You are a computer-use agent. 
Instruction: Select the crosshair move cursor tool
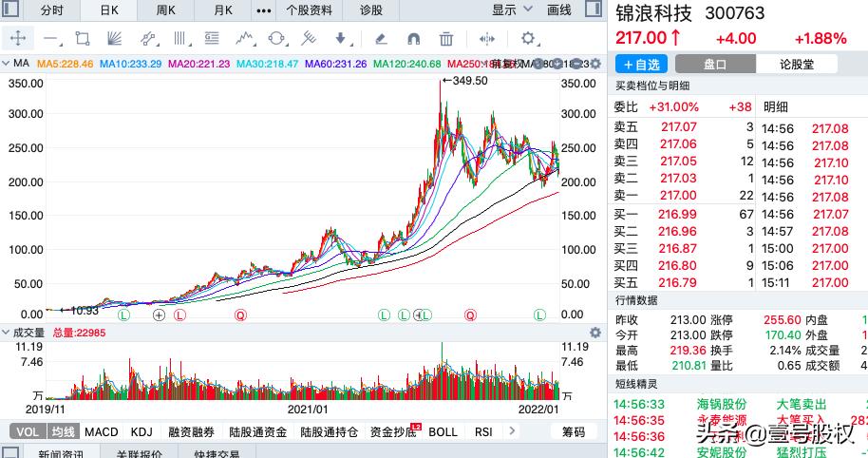(x=18, y=38)
